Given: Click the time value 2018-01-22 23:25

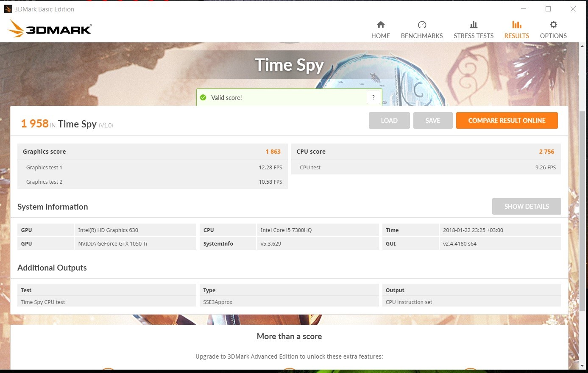Looking at the screenshot, I should point(500,230).
